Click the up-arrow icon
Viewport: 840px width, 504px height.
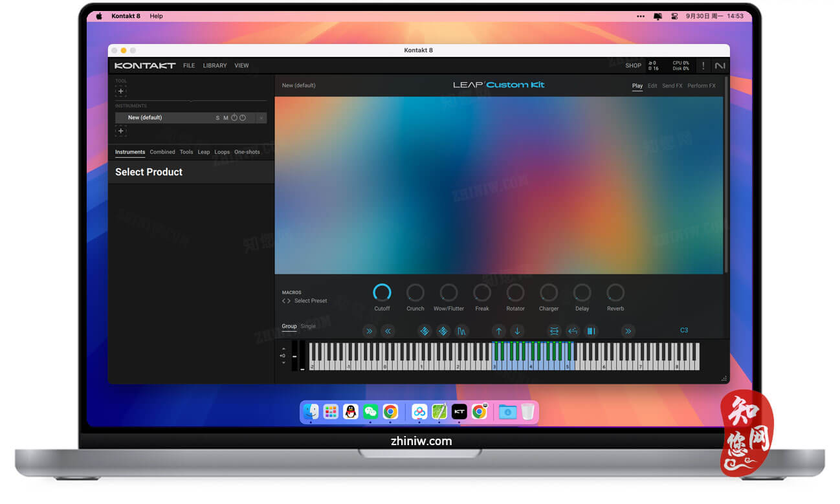click(498, 331)
